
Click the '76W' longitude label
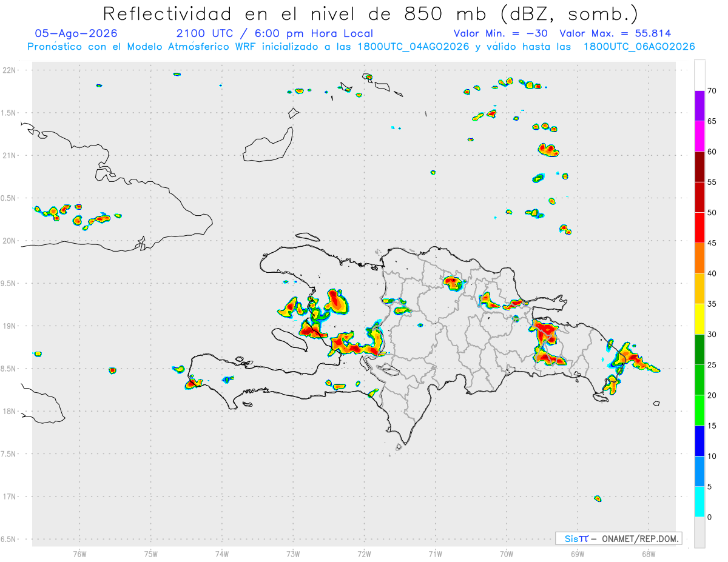[x=79, y=554]
